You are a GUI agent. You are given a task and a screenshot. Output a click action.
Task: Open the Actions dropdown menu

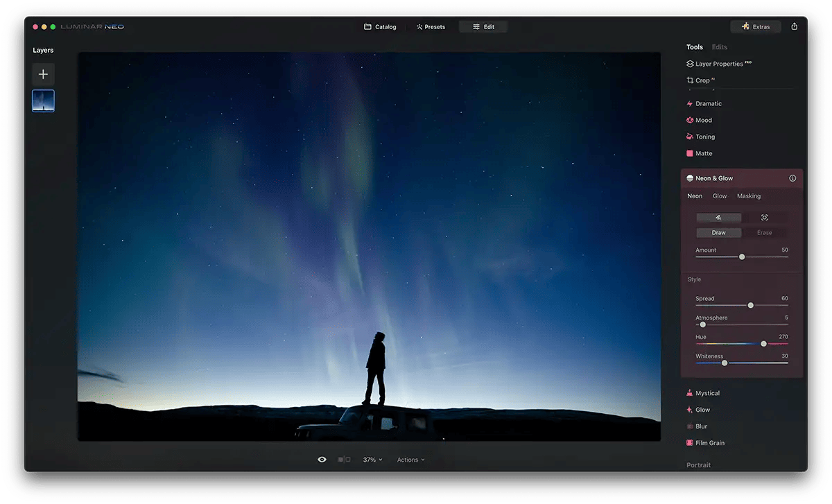(x=410, y=459)
